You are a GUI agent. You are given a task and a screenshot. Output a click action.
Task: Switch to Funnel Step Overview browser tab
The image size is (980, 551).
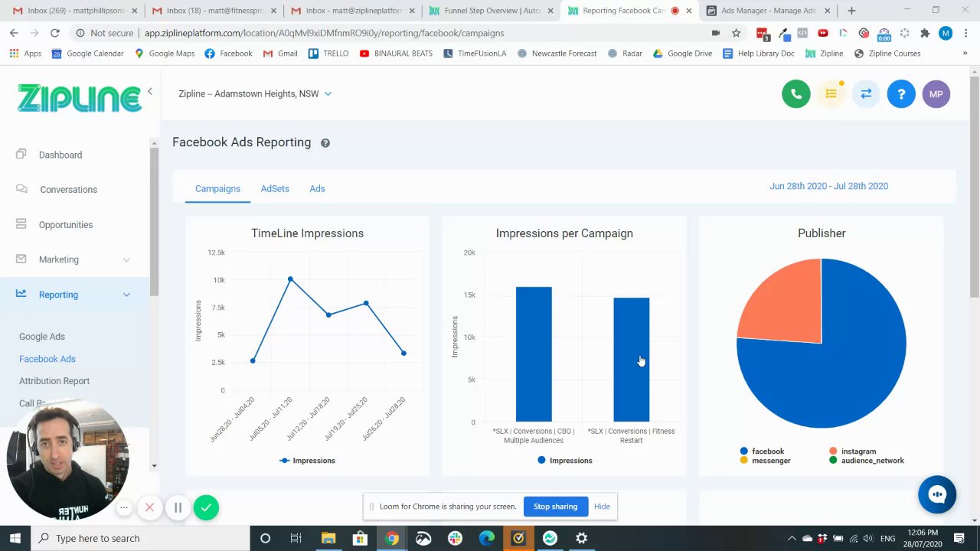491,11
